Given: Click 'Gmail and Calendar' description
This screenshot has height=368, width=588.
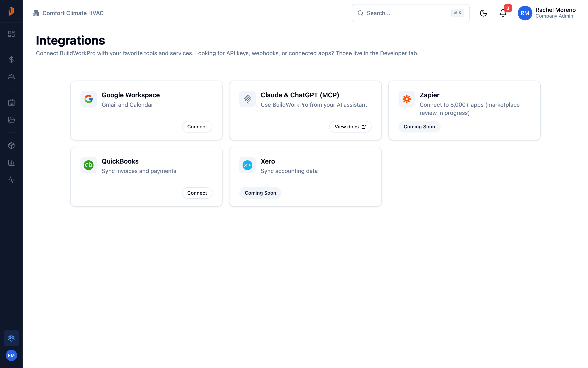Looking at the screenshot, I should (127, 105).
